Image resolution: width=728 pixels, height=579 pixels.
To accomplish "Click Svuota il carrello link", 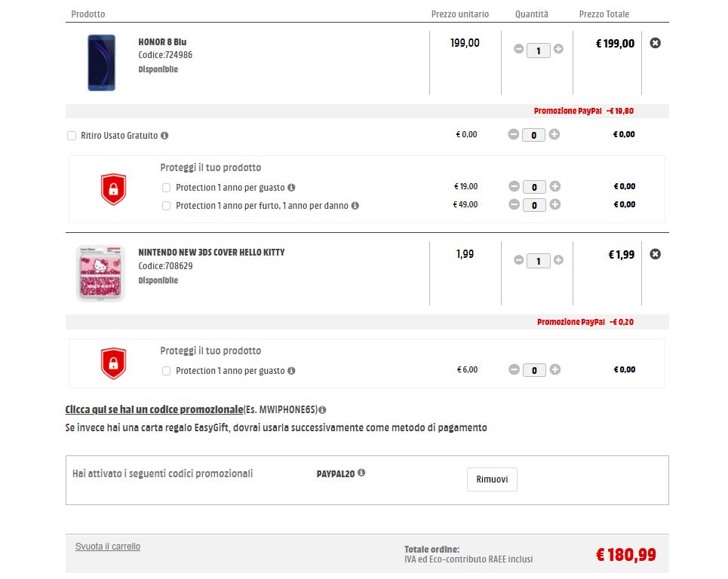I will [x=108, y=547].
